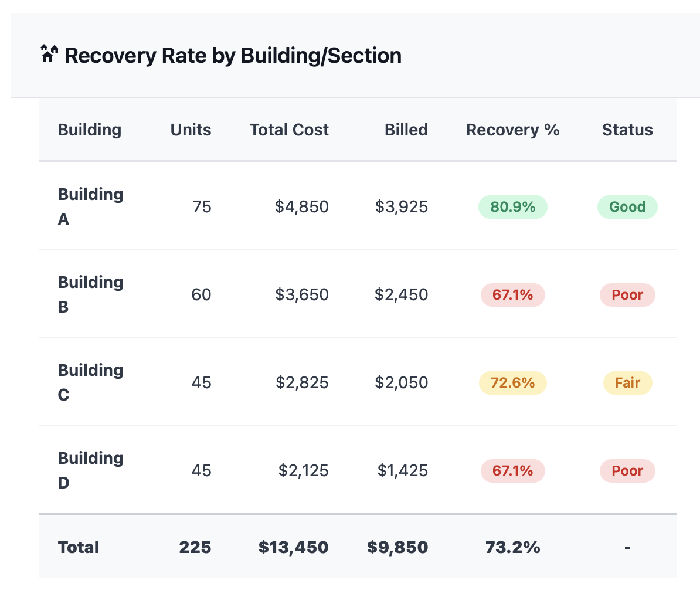Select the Building A row label

click(90, 206)
